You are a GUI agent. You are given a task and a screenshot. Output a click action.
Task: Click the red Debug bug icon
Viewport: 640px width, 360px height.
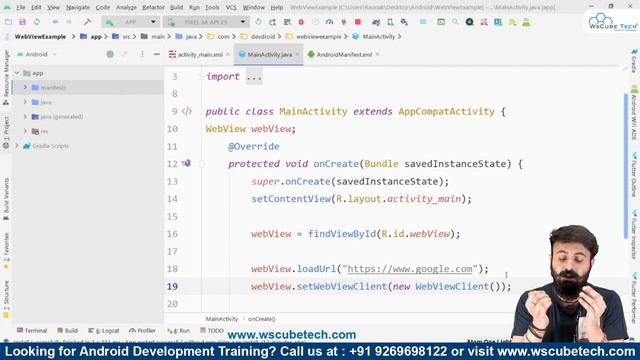[x=301, y=22]
